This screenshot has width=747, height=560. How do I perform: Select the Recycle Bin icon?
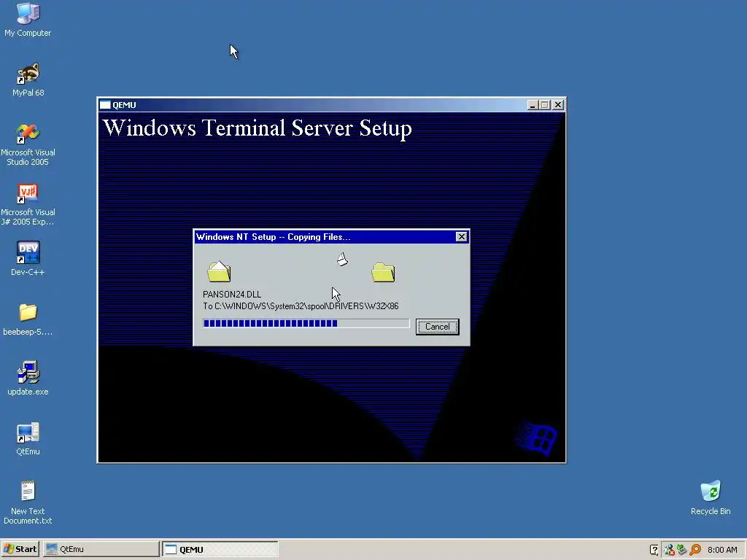click(711, 497)
